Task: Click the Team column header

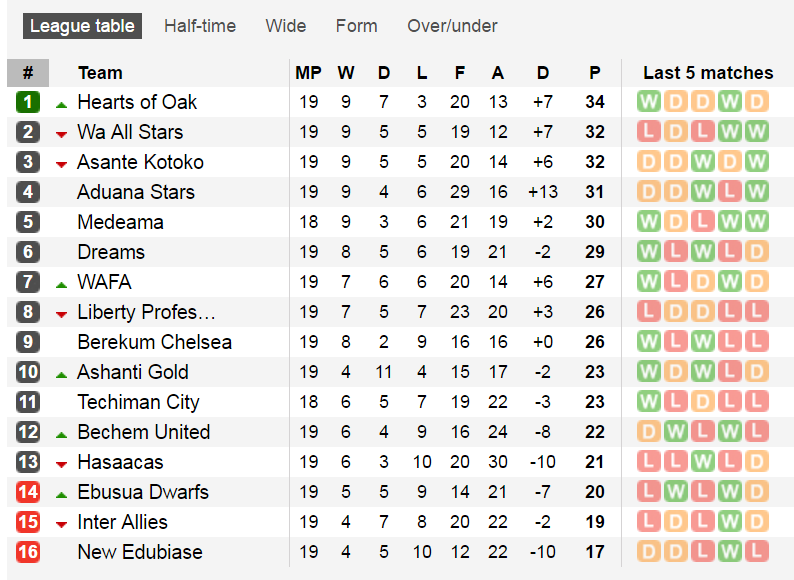Action: click(100, 72)
